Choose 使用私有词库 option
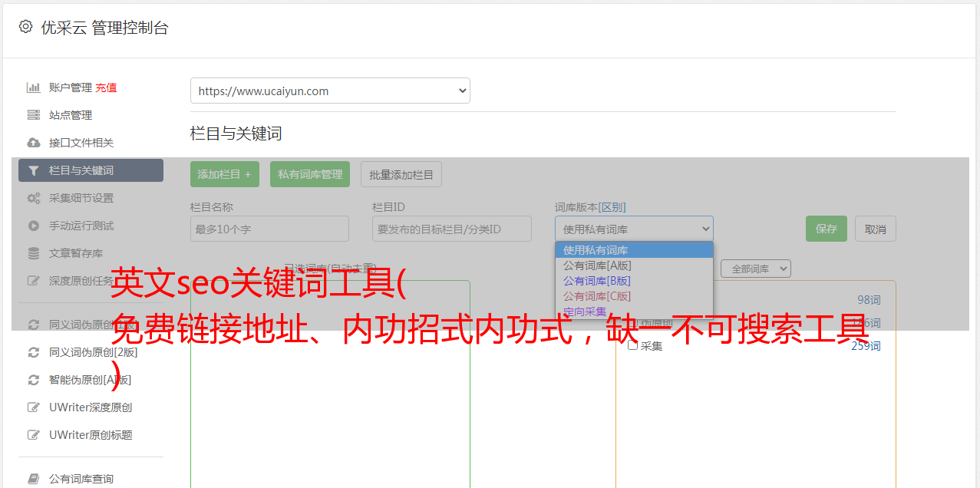Image resolution: width=980 pixels, height=488 pixels. tap(634, 250)
